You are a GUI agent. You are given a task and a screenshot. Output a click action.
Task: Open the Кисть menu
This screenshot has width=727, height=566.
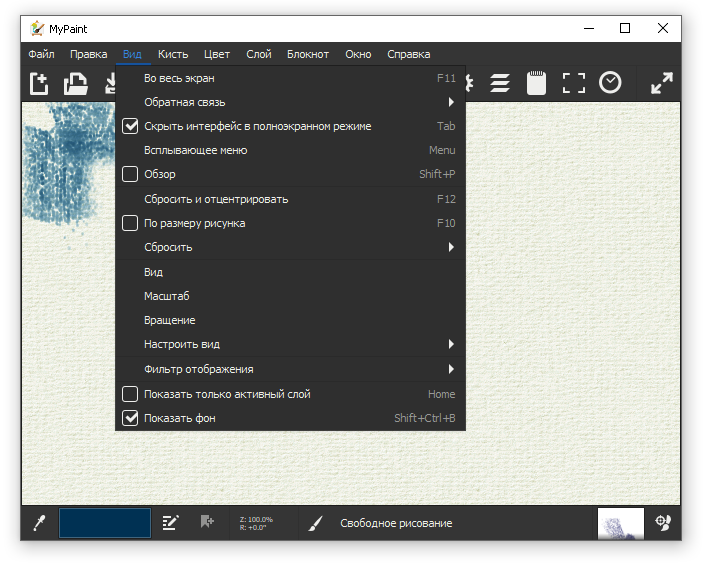pos(173,54)
